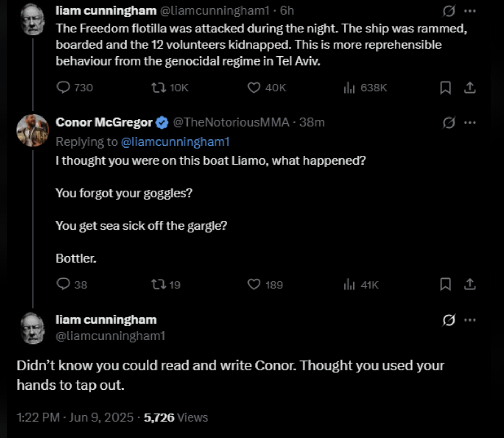Open the 1:22 PM Jun 9, 2025 timestamp
Viewport: 504px width, 438px height.
(75, 417)
